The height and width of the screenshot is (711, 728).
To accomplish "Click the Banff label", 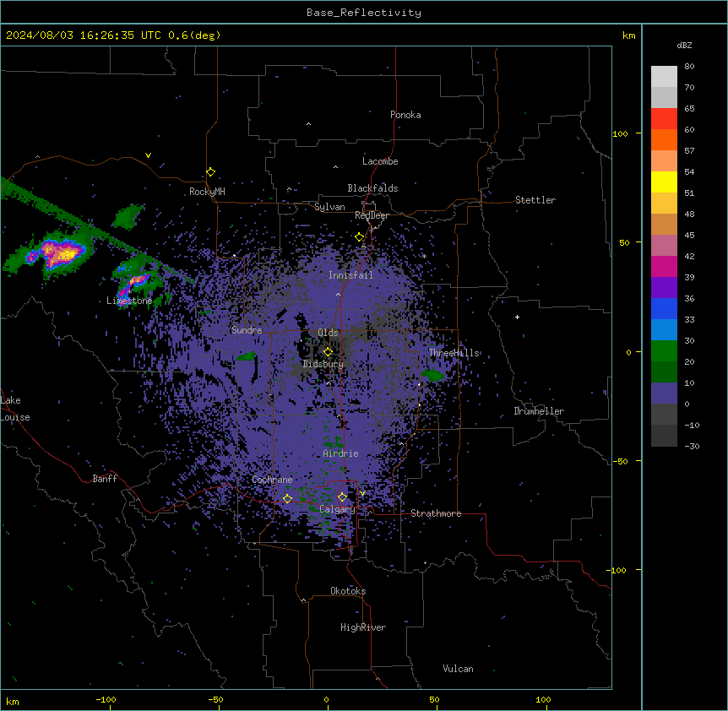I will [x=105, y=479].
